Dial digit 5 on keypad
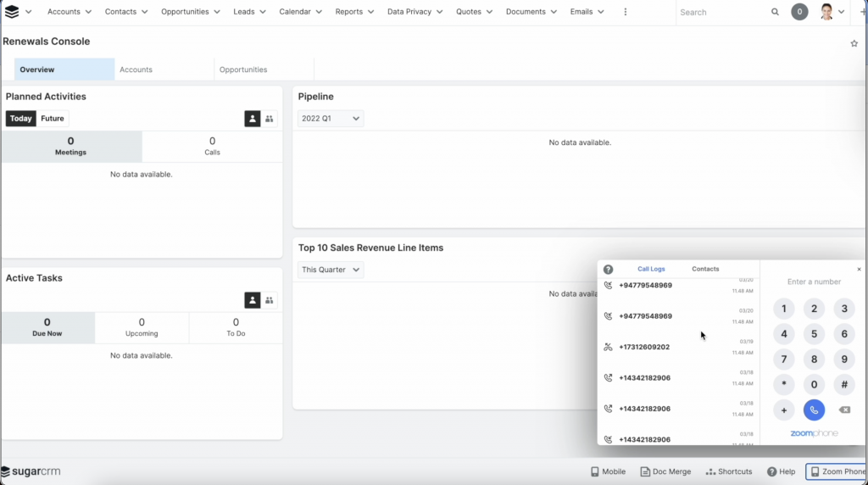 pos(814,334)
